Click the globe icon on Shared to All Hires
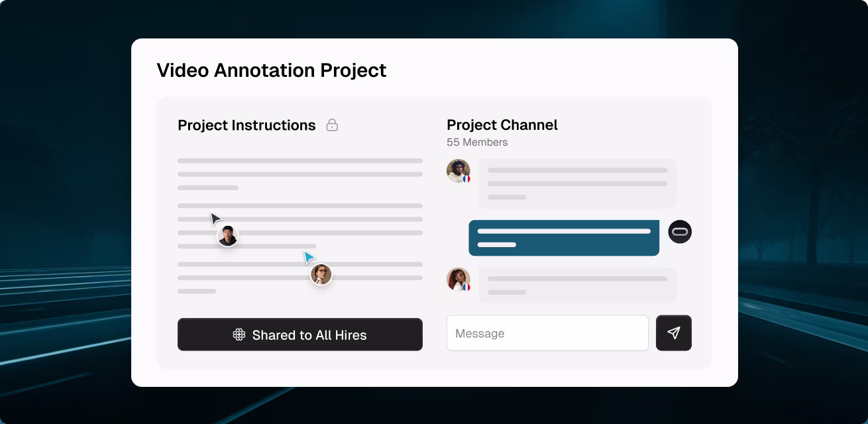Screen dimensions: 868x424 (x=239, y=335)
